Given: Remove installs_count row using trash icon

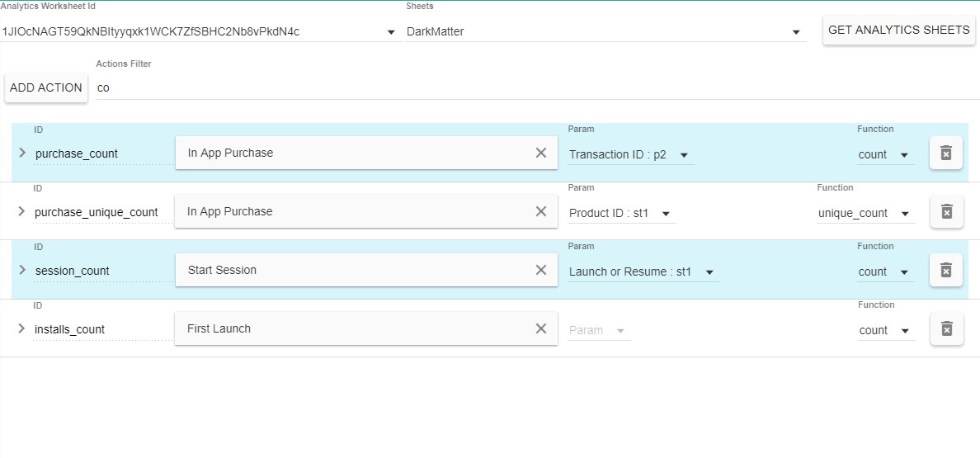Looking at the screenshot, I should (x=946, y=329).
